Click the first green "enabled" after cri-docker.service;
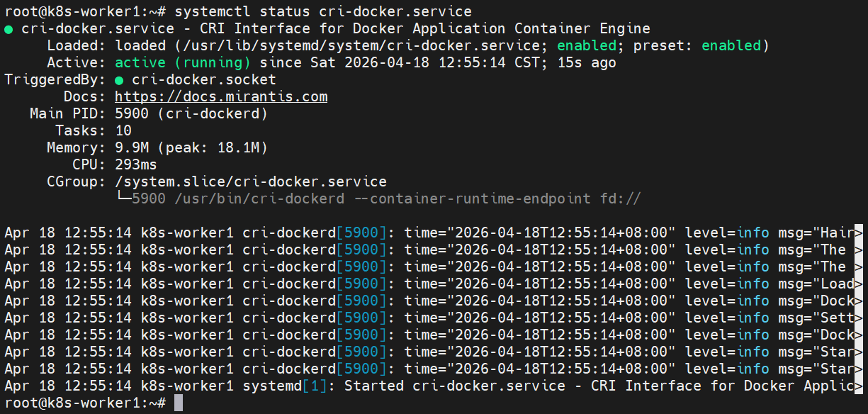This screenshot has height=414, width=868. [x=587, y=46]
